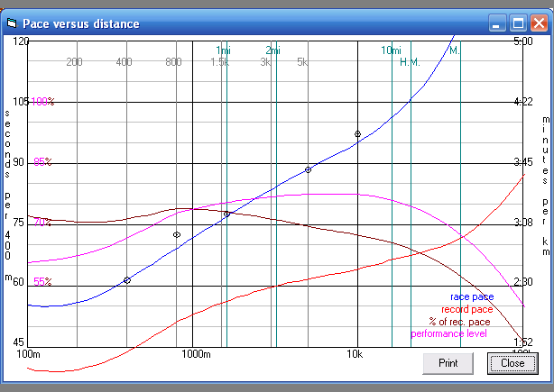Viewport: 554px width, 392px height.
Task: Select the 800m race data point marker
Action: (x=177, y=235)
